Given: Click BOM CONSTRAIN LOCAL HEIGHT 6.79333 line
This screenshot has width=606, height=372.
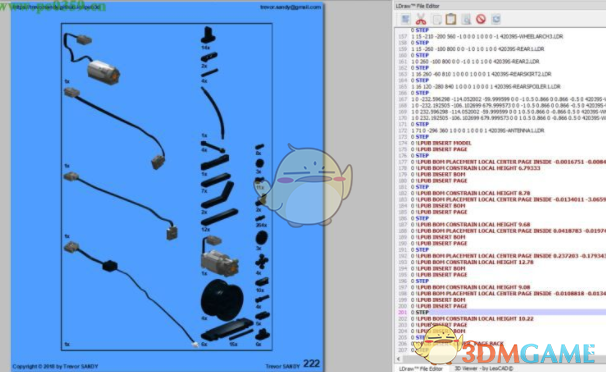Looking at the screenshot, I should pyautogui.click(x=476, y=168).
